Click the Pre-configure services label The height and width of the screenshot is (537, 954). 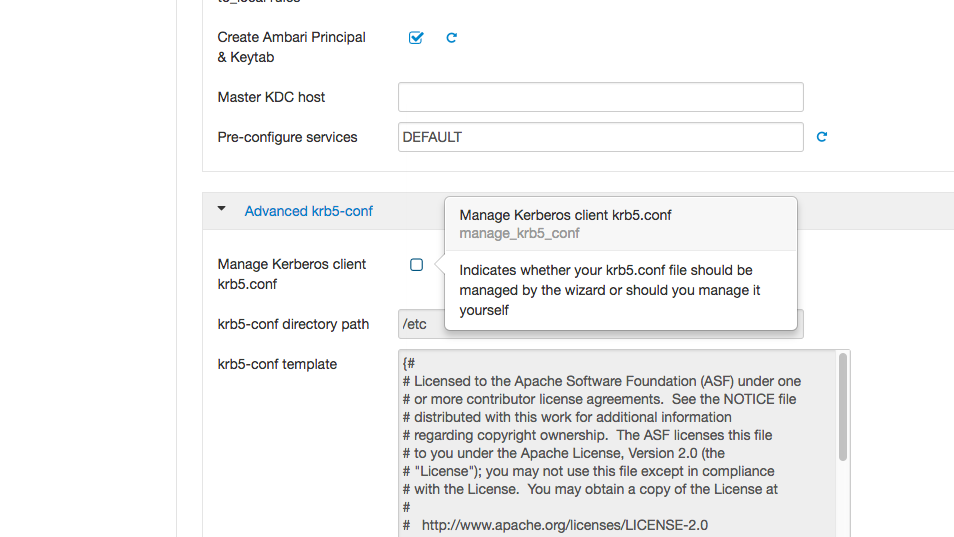pyautogui.click(x=287, y=137)
